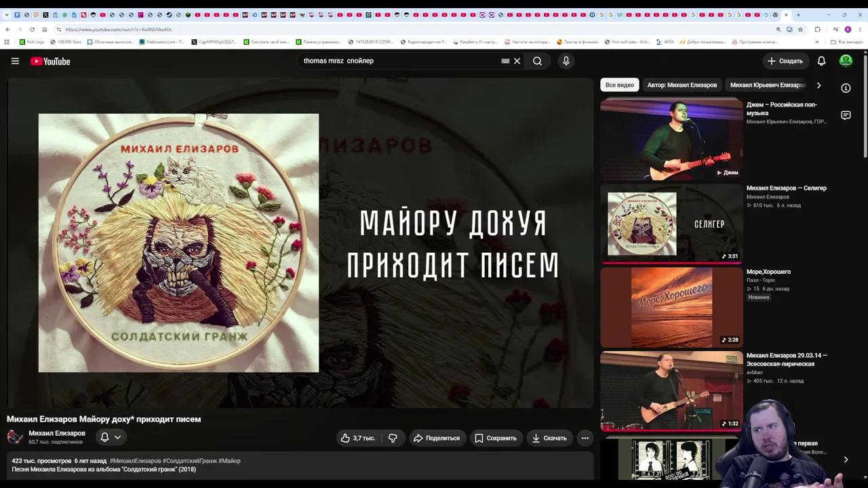The width and height of the screenshot is (868, 488).
Task: Open the 4PDA bookmark
Action: [665, 42]
